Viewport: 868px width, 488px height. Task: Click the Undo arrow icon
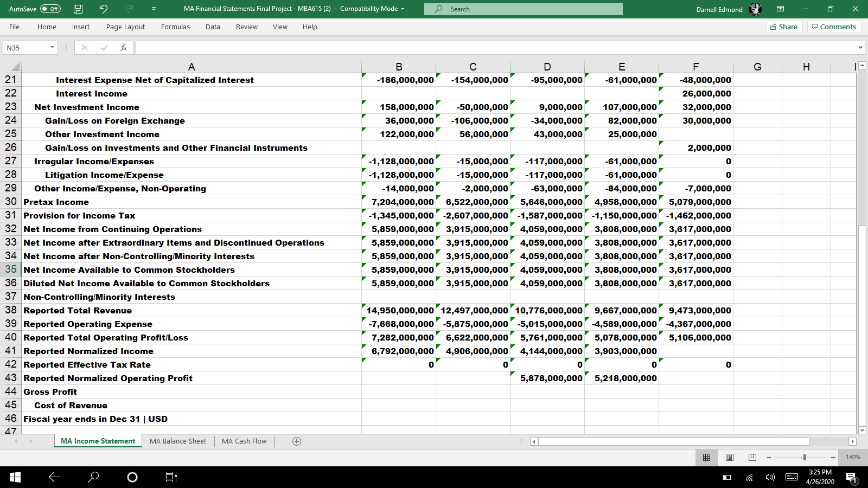tap(104, 9)
